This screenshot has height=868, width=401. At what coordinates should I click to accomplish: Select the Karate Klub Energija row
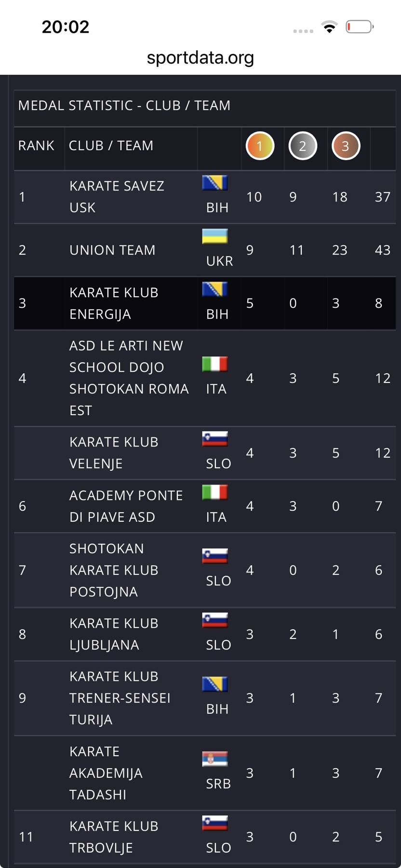click(x=114, y=303)
